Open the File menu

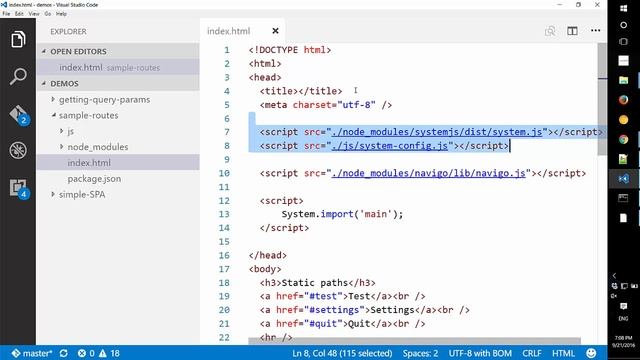pyautogui.click(x=6, y=13)
